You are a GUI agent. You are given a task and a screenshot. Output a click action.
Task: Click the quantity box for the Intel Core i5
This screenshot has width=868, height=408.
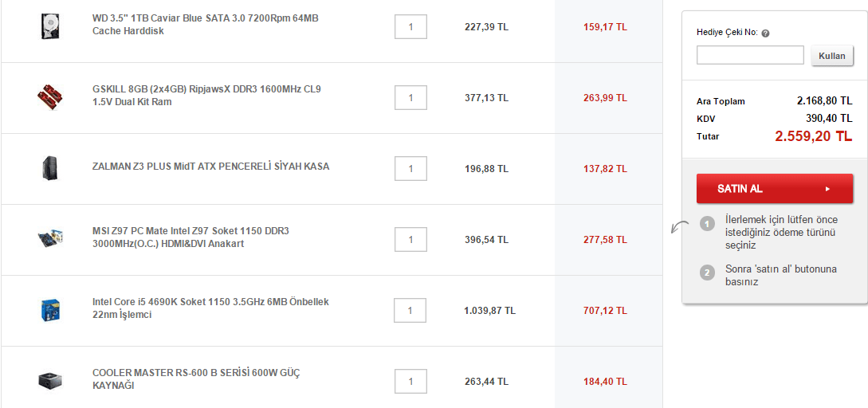pyautogui.click(x=410, y=310)
